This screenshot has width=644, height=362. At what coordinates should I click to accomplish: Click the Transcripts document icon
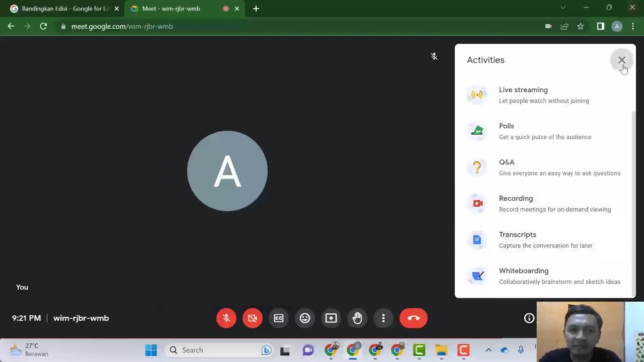coord(477,240)
